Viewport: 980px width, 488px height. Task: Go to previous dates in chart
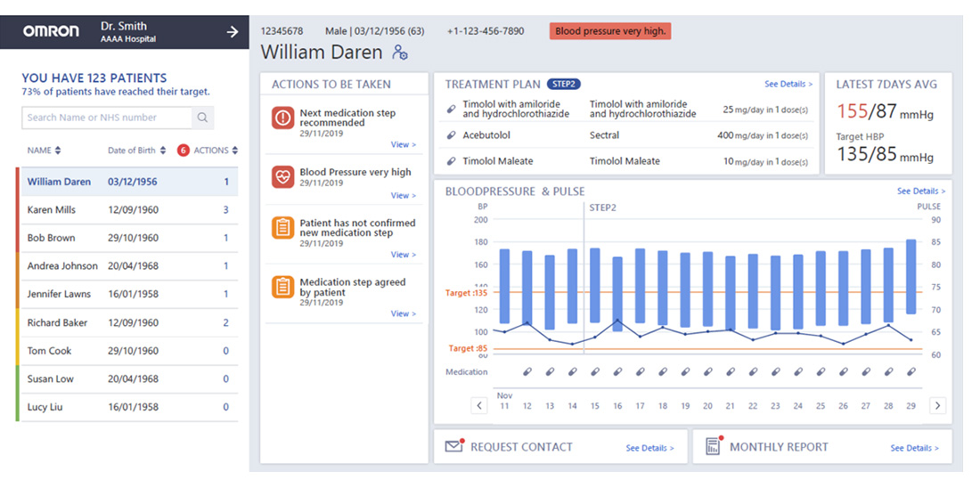[479, 406]
